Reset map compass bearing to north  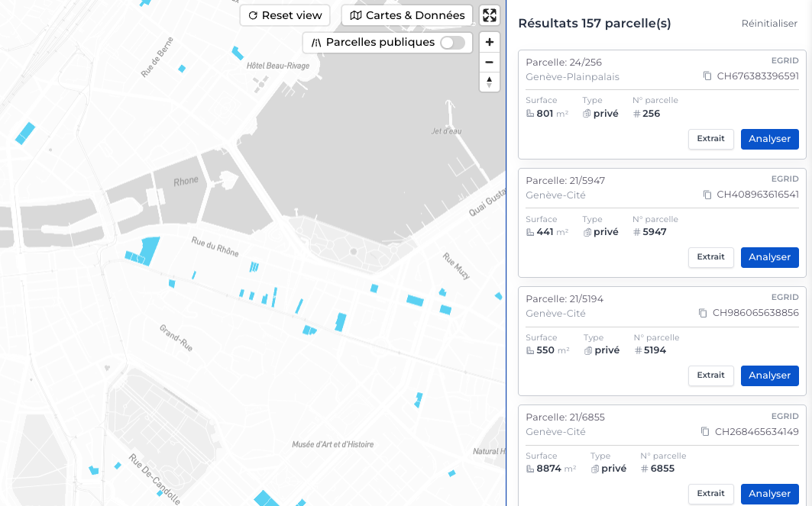click(490, 82)
